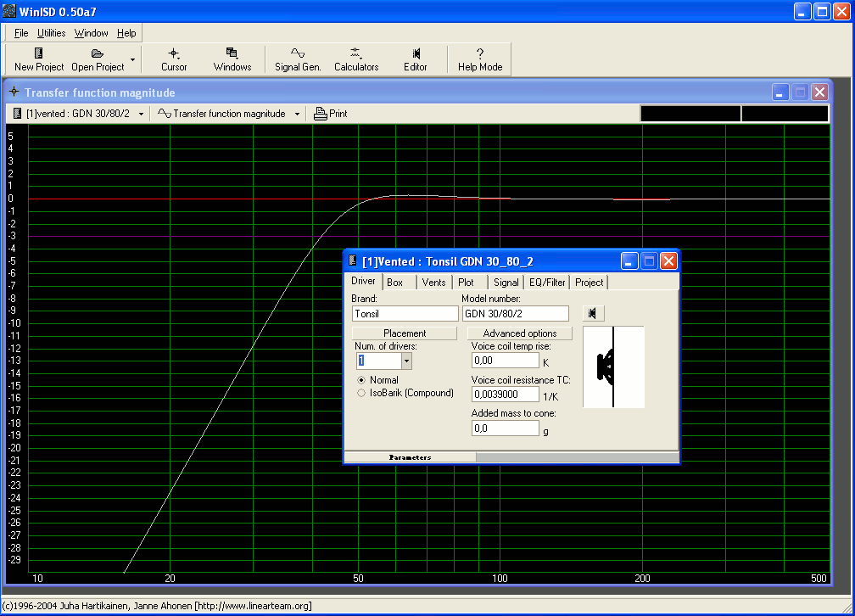Open the Calculators tool
Screen dimensions: 855x616
(355, 53)
